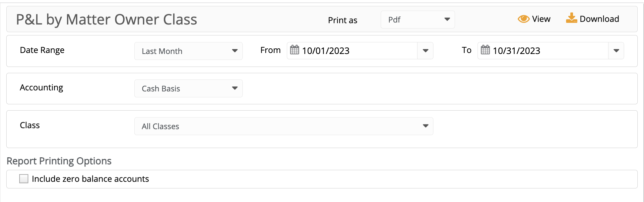Expand the All Classes dropdown
The image size is (644, 202).
click(284, 126)
